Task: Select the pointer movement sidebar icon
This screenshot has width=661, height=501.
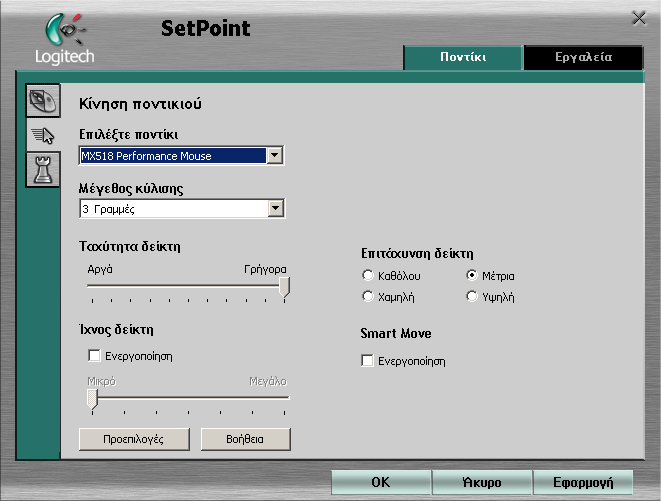Action: click(x=43, y=135)
